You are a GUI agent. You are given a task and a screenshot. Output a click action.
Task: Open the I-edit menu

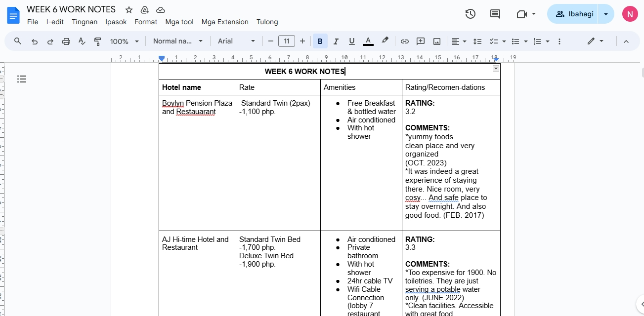55,22
